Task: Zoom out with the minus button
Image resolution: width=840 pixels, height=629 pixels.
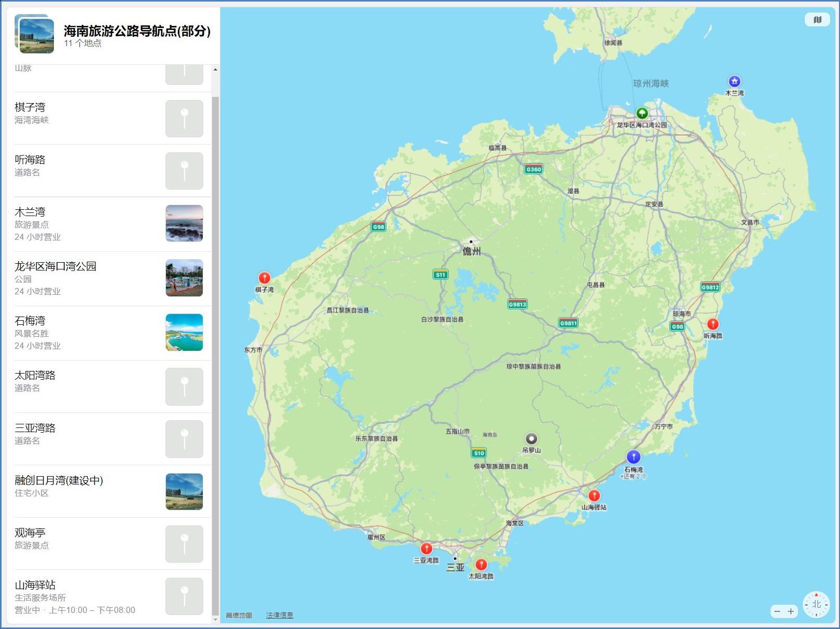Action: tap(777, 611)
